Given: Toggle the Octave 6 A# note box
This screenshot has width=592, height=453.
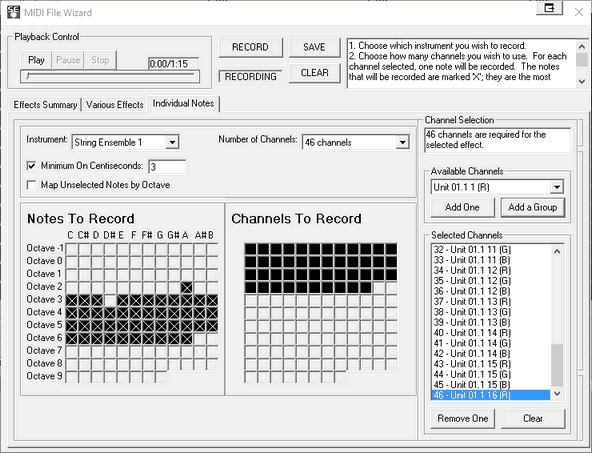Looking at the screenshot, I should tap(199, 339).
